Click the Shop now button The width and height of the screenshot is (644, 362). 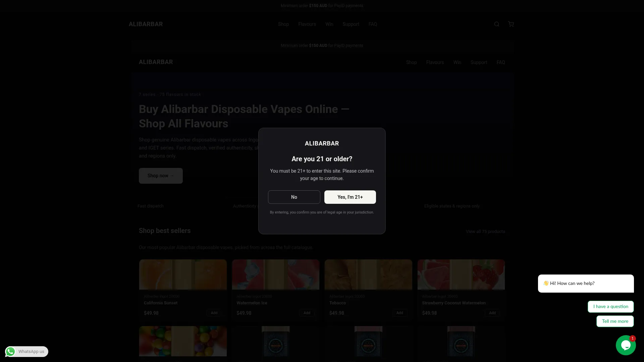161,176
